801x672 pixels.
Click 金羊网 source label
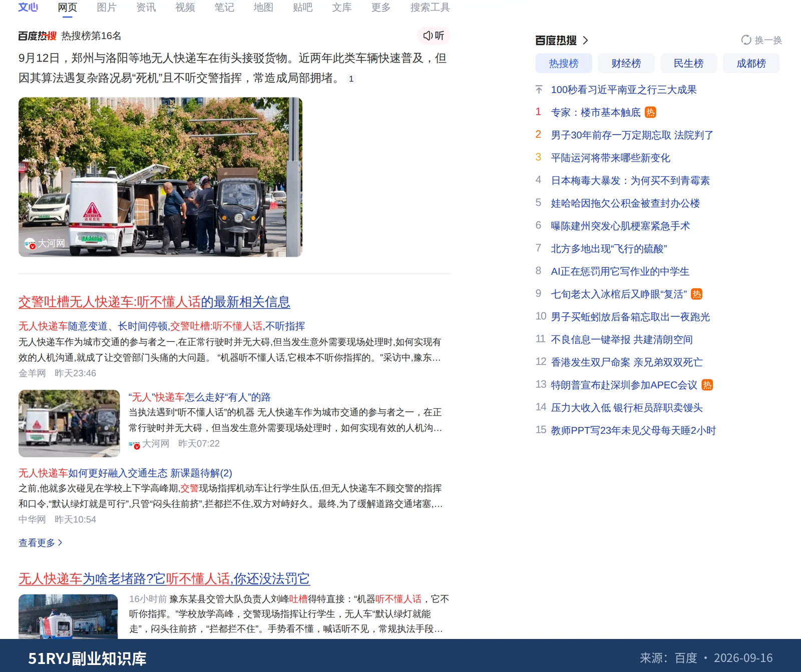pos(32,373)
